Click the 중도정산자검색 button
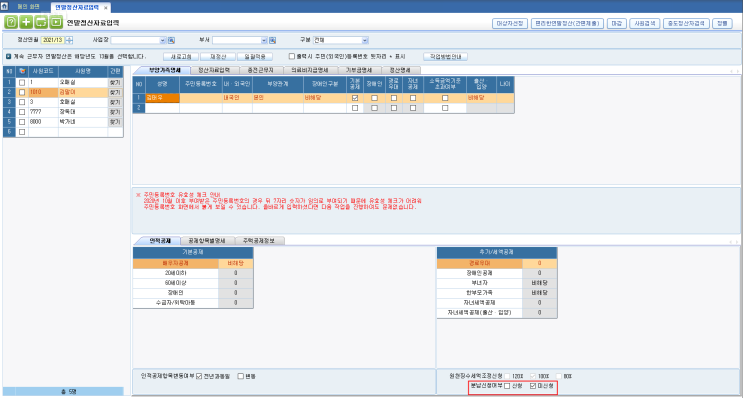The width and height of the screenshot is (743, 398). pyautogui.click(x=687, y=23)
